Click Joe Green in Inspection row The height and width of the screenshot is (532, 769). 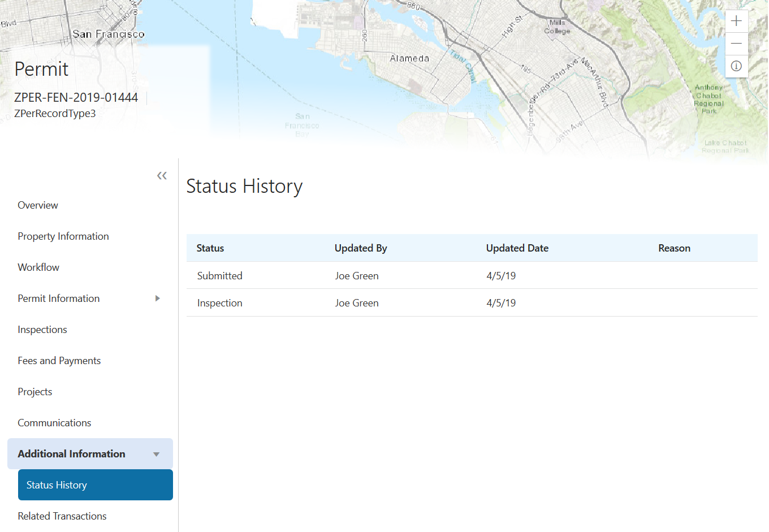coord(357,303)
